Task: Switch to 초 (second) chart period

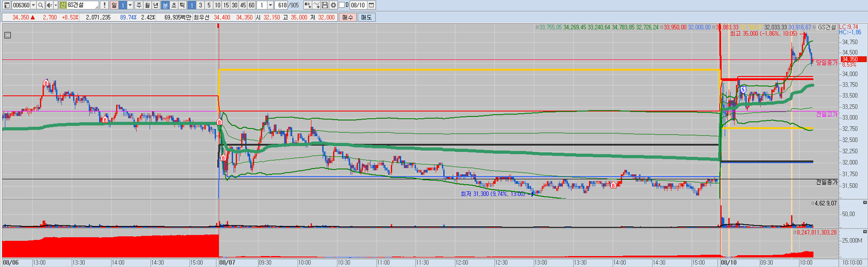Action: [174, 5]
